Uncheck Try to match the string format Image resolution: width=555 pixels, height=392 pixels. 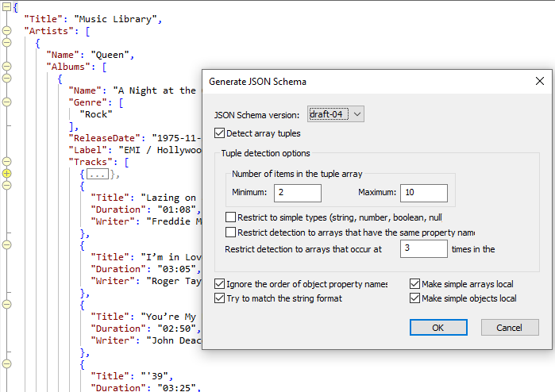[220, 298]
